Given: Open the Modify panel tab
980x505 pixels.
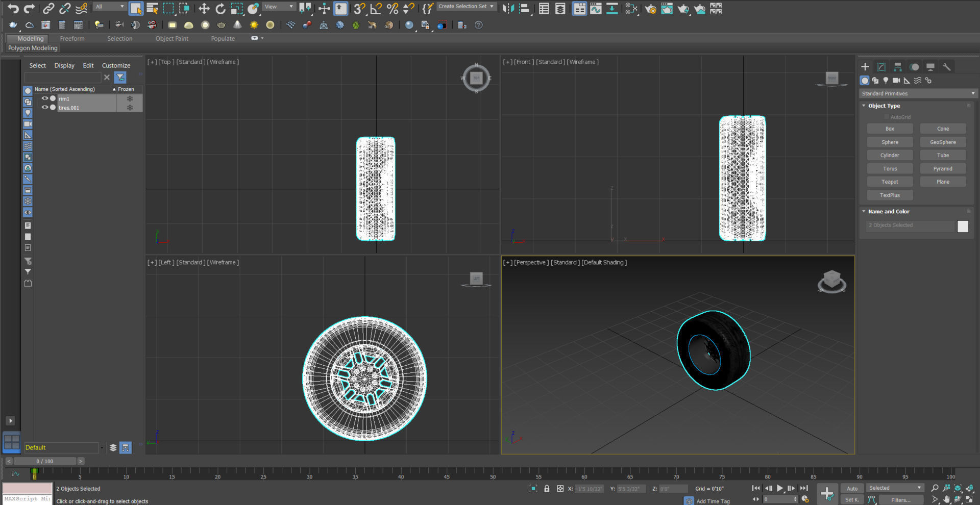Looking at the screenshot, I should (x=881, y=67).
